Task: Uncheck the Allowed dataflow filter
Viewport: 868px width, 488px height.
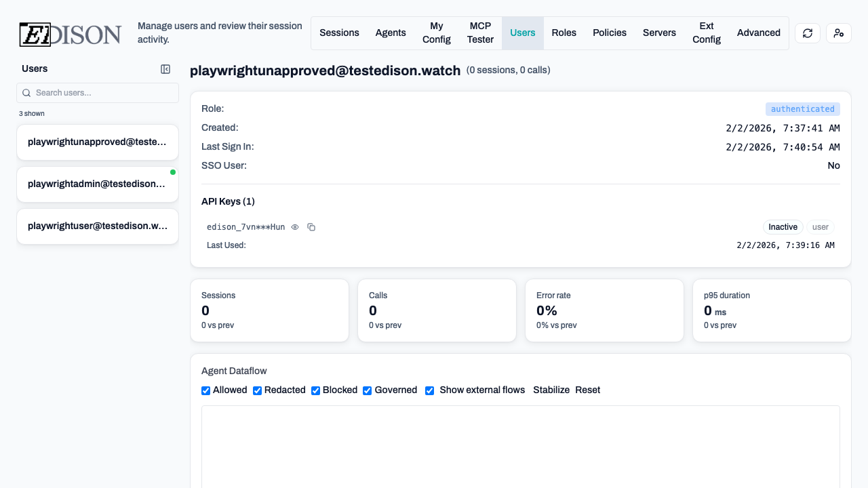Action: coord(205,390)
